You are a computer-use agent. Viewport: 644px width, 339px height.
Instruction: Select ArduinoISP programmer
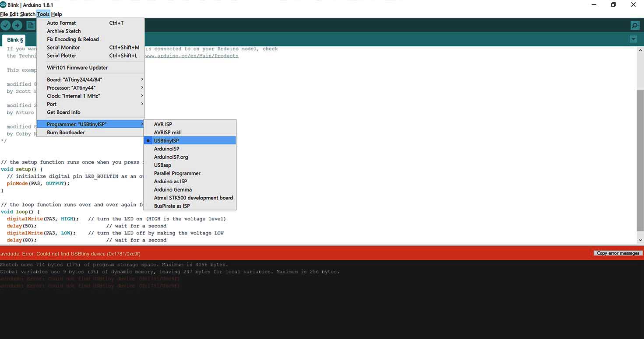[190, 149]
